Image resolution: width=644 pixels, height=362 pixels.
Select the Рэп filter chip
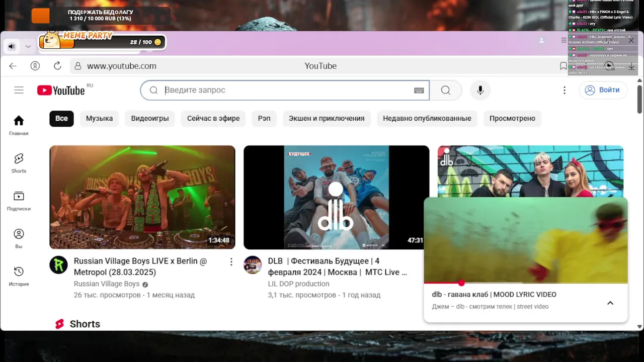coord(264,119)
